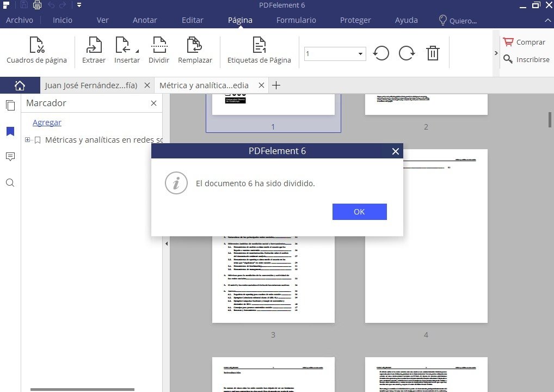This screenshot has height=392, width=554.
Task: Collapse the side panel arrow handle
Action: click(167, 243)
